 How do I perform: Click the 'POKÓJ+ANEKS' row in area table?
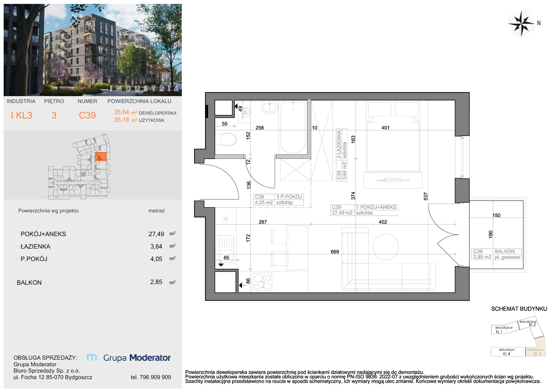[x=98, y=234]
